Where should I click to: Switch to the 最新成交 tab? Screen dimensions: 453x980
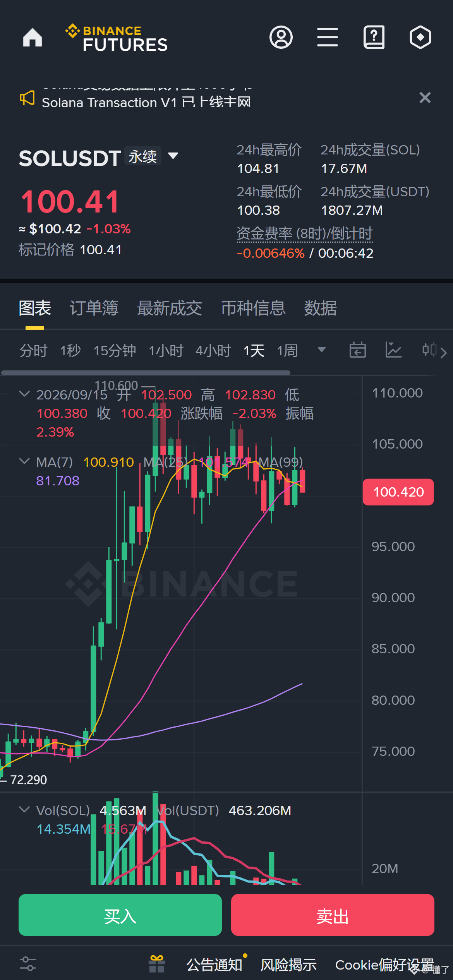coord(170,308)
